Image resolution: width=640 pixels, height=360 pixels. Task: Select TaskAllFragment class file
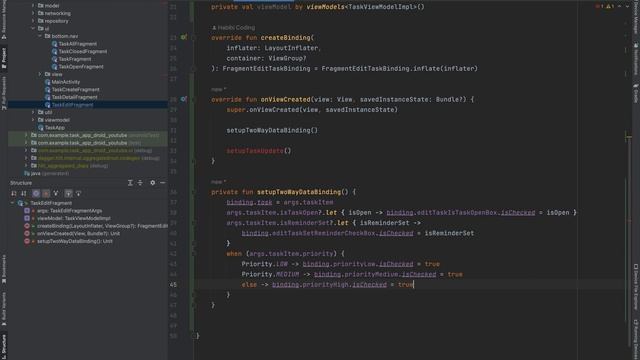point(78,44)
